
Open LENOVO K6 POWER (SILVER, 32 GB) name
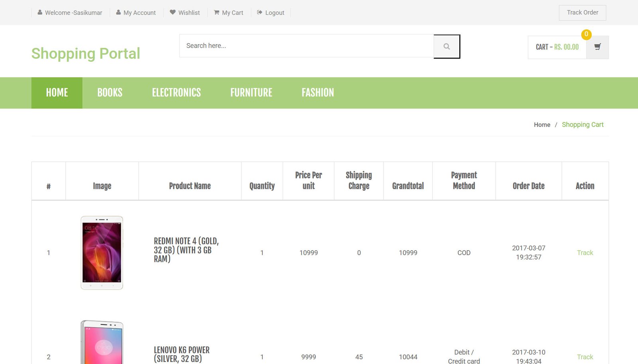182,354
